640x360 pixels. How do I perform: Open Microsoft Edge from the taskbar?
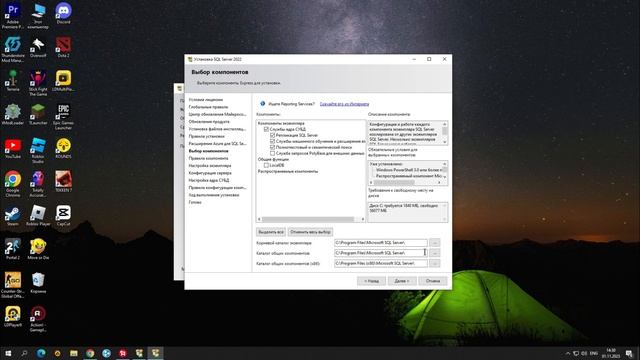click(x=41, y=353)
